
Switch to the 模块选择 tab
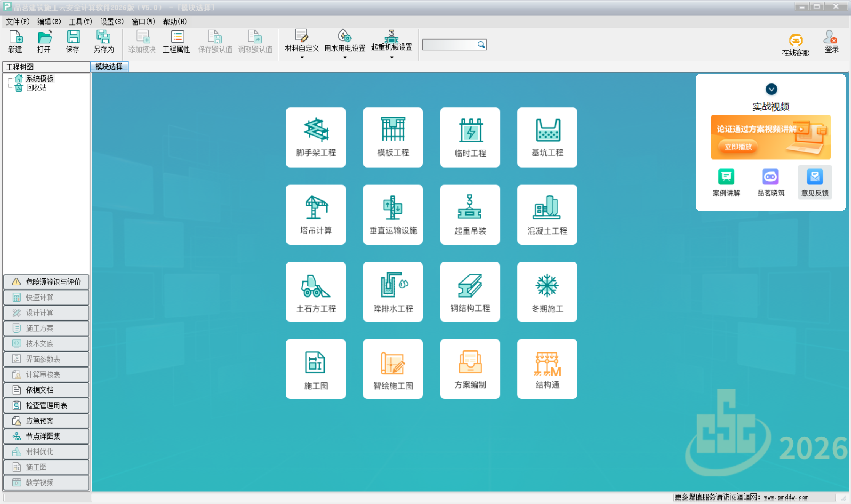(109, 67)
